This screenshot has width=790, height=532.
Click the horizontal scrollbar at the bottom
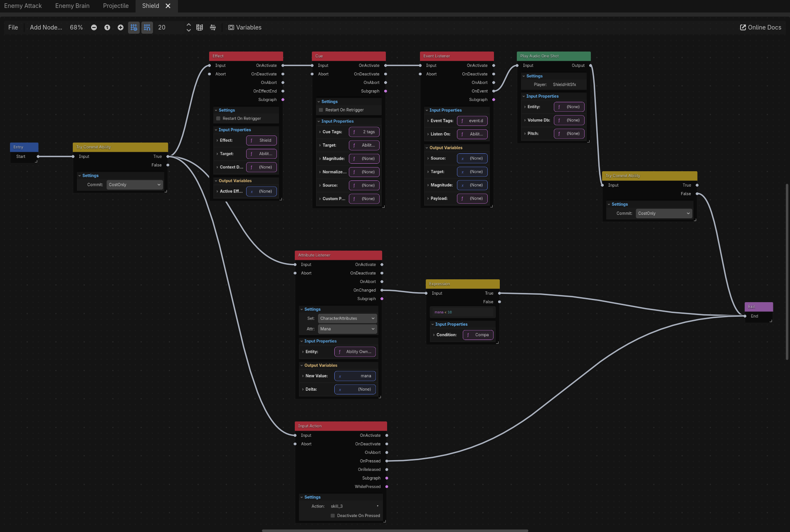pyautogui.click(x=395, y=530)
